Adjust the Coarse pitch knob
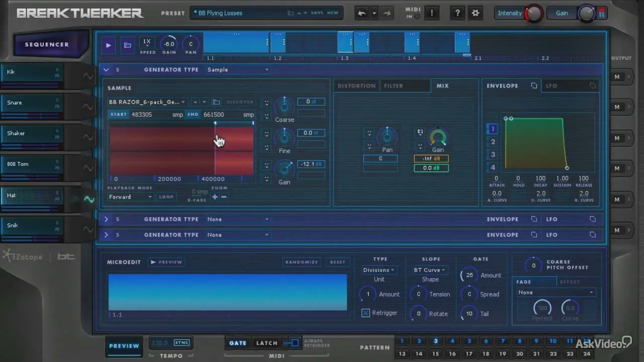Viewport: 644px width, 362px height. 284,106
